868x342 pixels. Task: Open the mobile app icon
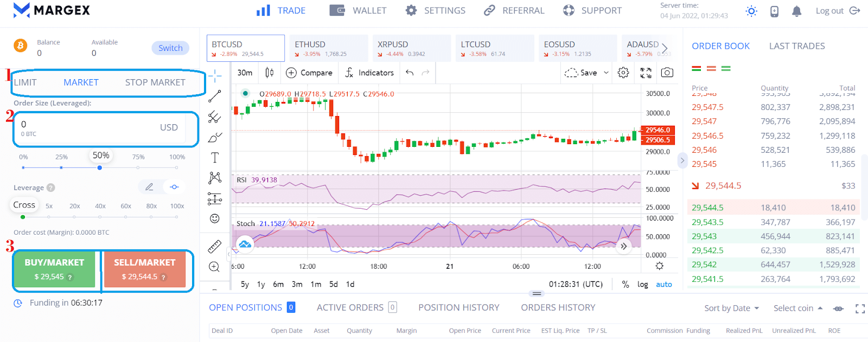(x=774, y=11)
